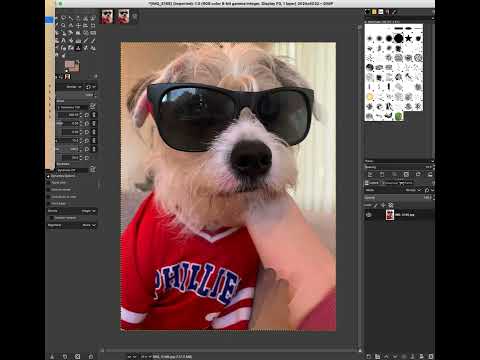Viewport: 480px width, 360px height.
Task: Adjust the layer Opacity slider
Action: (398, 197)
